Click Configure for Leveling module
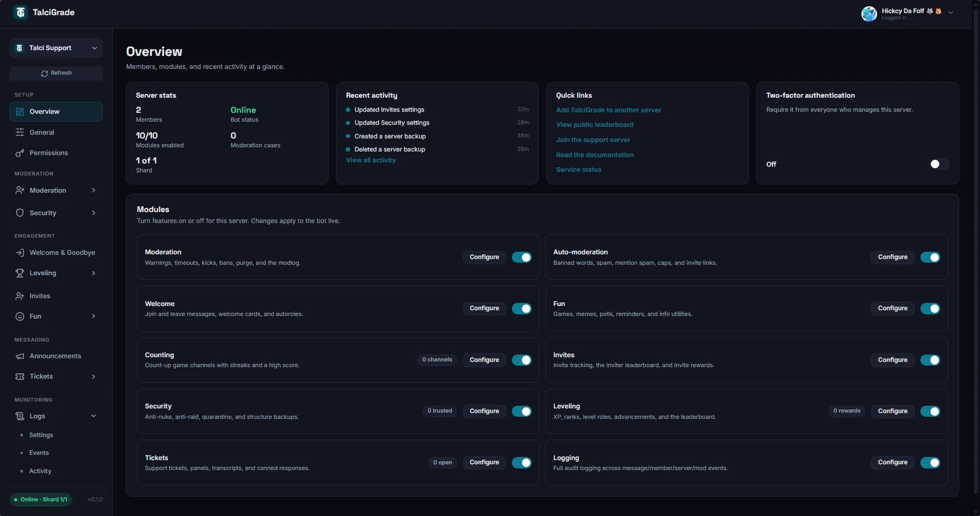The image size is (980, 516). pos(892,412)
